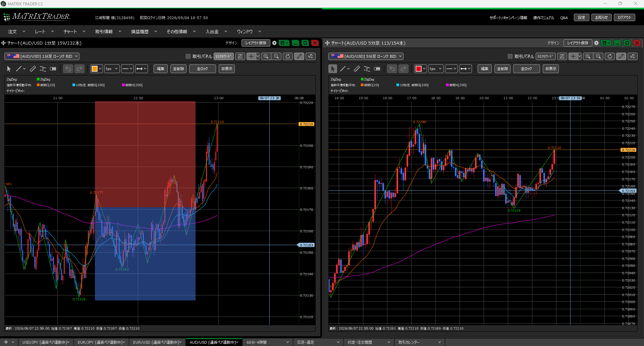This screenshot has height=346, width=644.
Task: Expand crosshair options arrow in 1-minute chart
Action: tap(258, 56)
